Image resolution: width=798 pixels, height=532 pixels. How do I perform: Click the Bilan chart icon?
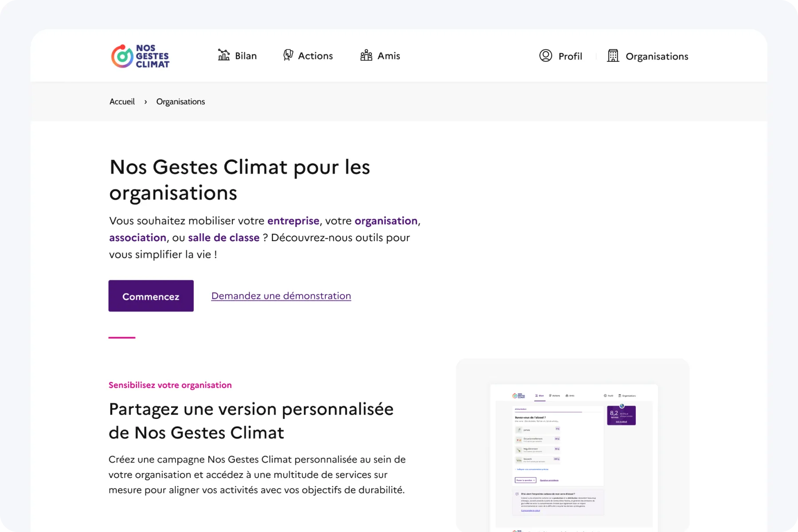pos(224,55)
